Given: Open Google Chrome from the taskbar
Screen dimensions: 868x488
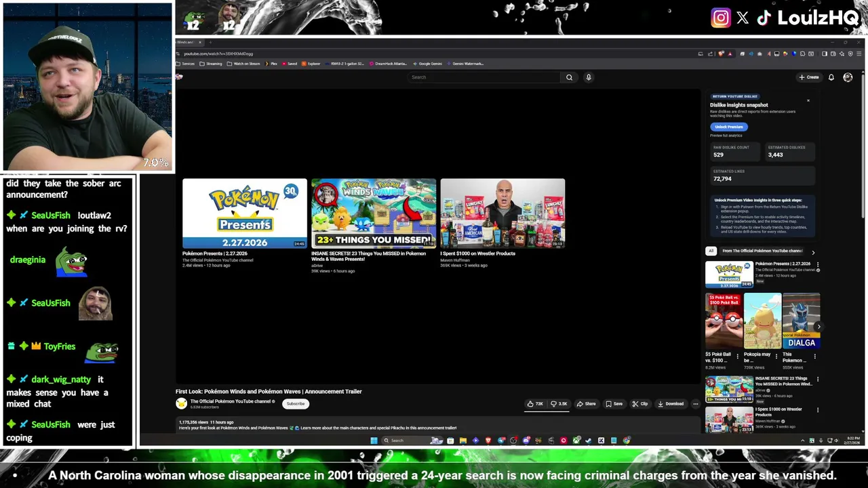Looking at the screenshot, I should coord(626,441).
